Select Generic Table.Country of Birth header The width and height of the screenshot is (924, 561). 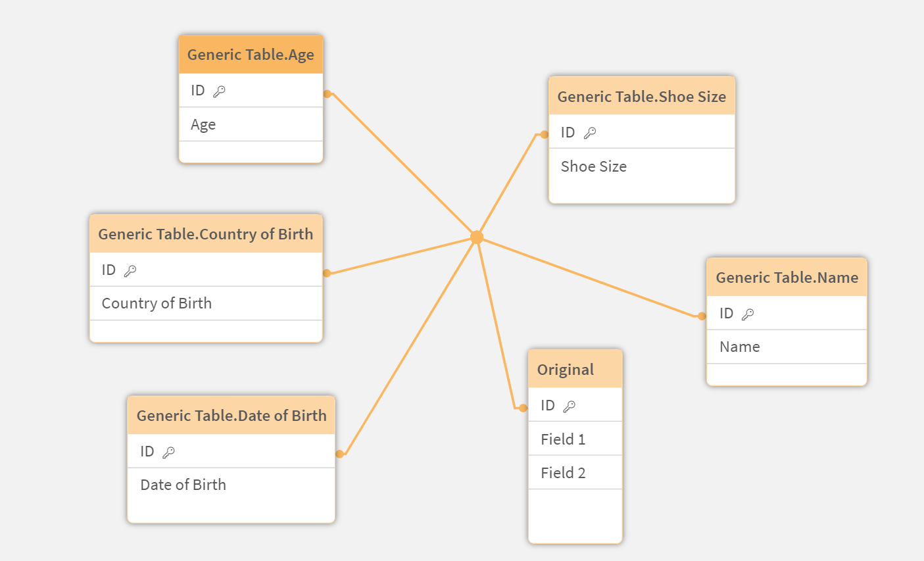tap(205, 234)
